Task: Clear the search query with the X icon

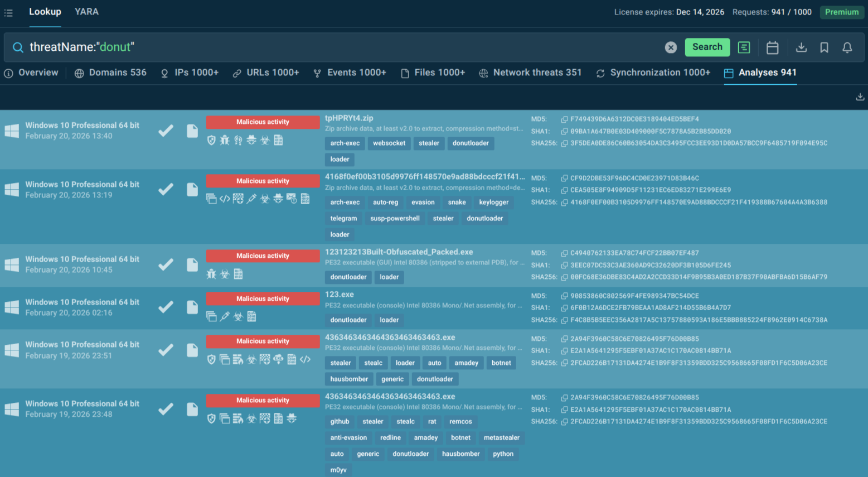Action: (671, 47)
